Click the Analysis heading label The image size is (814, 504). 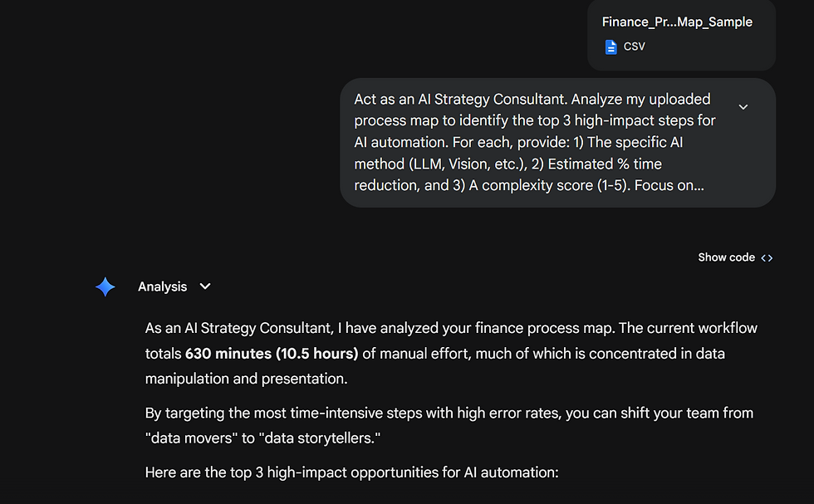pos(162,286)
